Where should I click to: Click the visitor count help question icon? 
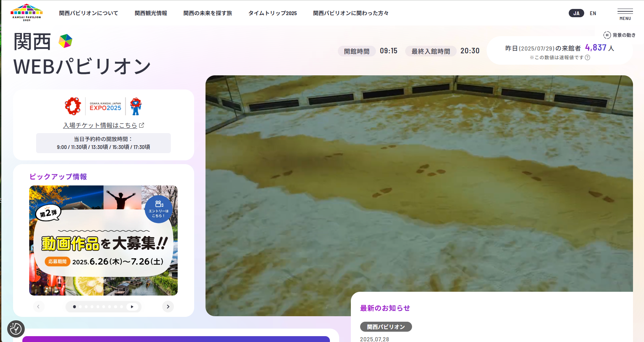point(588,57)
